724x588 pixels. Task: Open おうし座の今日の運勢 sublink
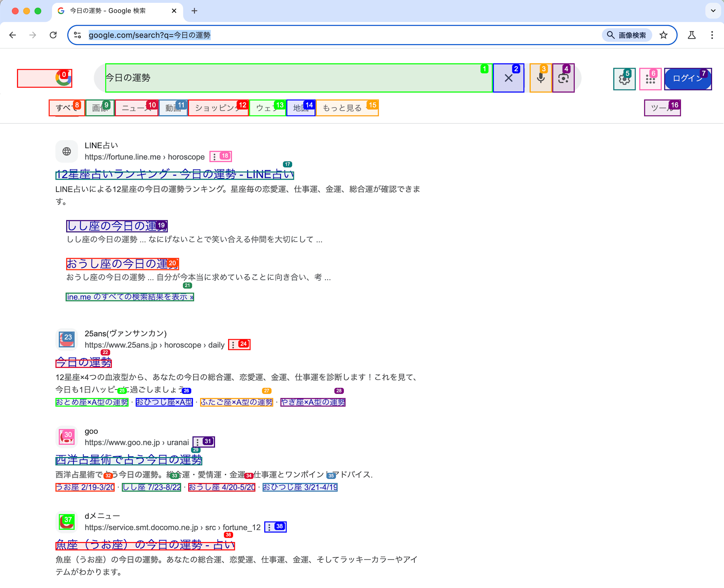click(122, 264)
